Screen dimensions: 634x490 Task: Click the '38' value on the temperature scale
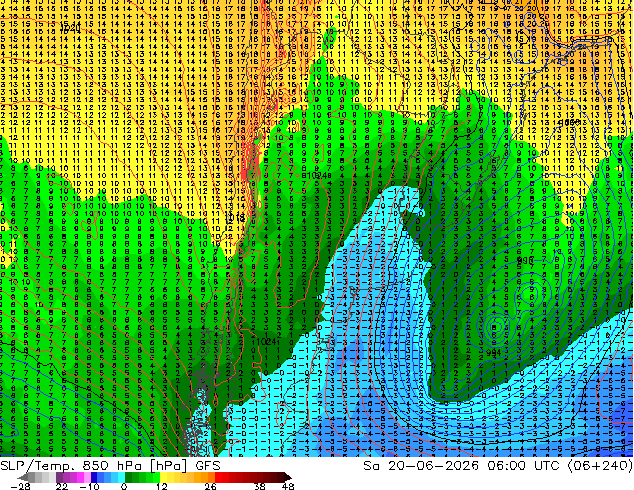point(260,486)
